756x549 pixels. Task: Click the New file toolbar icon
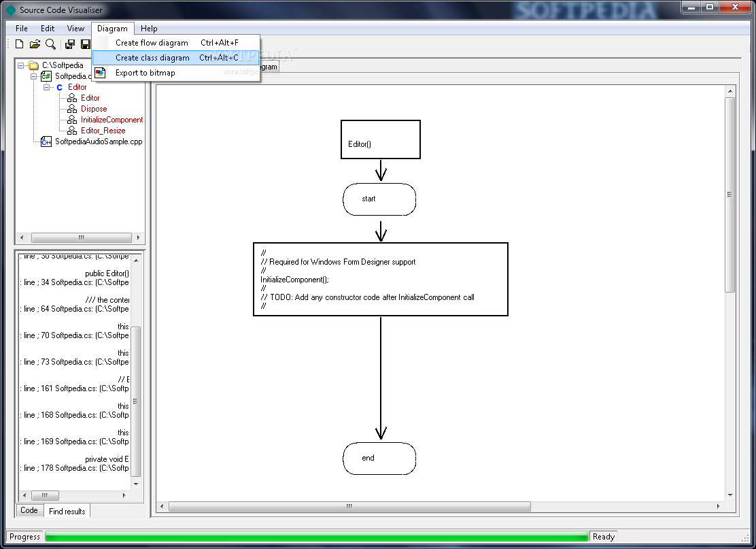(19, 44)
